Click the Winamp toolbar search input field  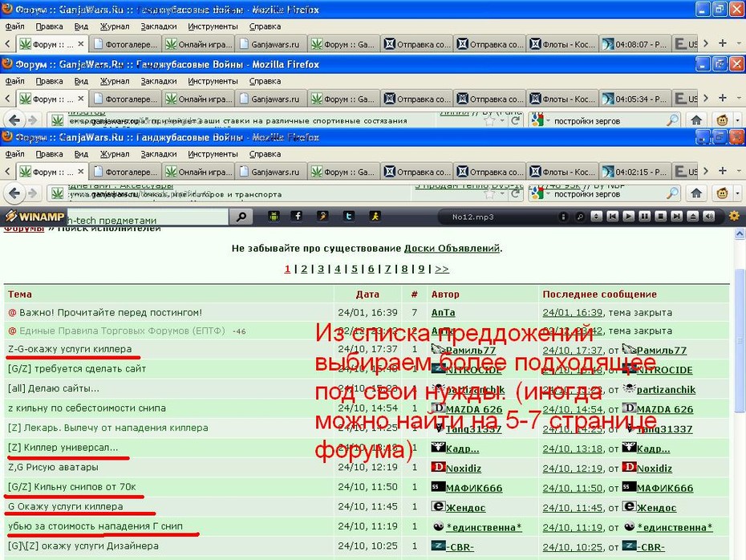(148, 217)
